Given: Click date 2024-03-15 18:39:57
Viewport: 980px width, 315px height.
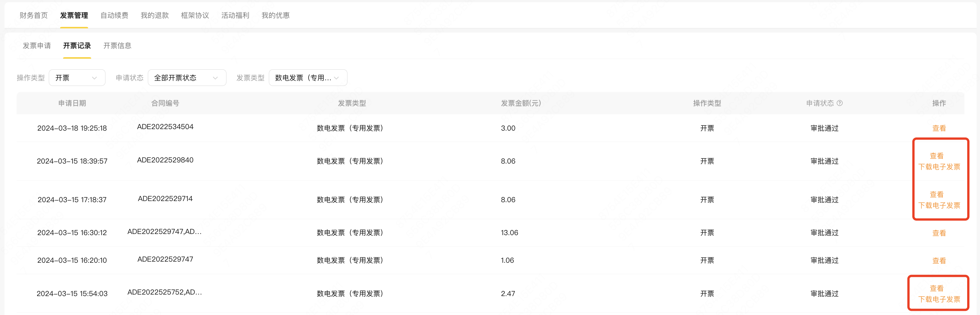Looking at the screenshot, I should coord(72,161).
